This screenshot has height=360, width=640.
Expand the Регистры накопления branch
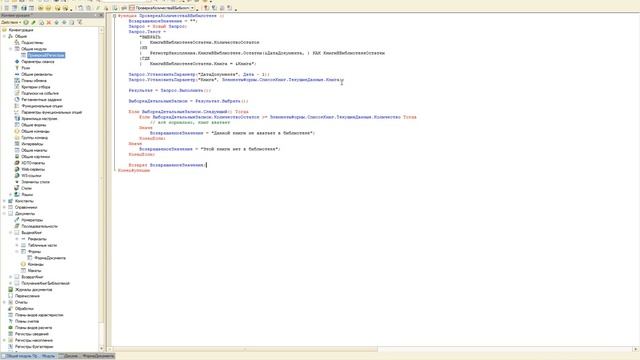coord(4,340)
